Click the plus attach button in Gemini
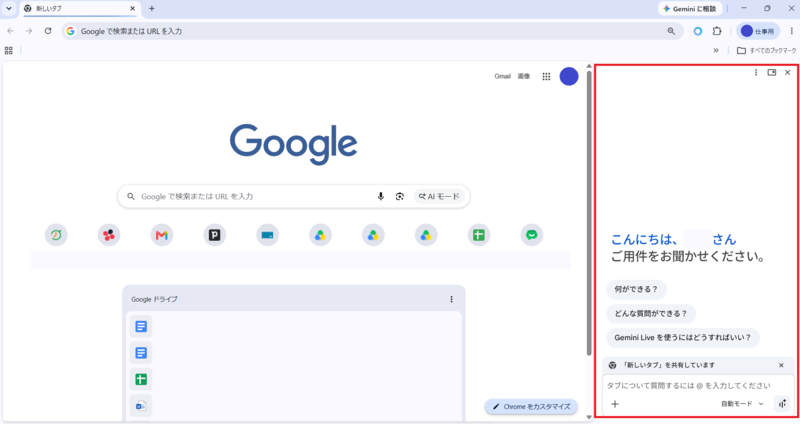 click(x=615, y=404)
